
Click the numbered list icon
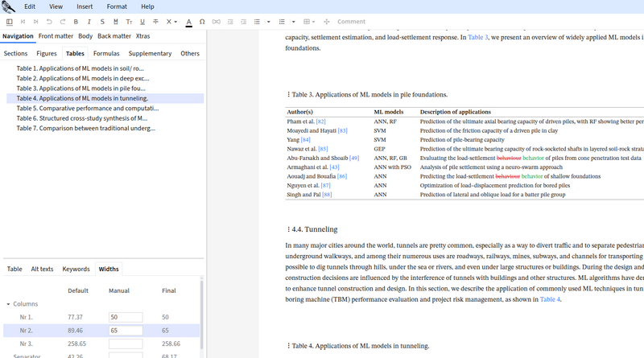click(x=282, y=22)
